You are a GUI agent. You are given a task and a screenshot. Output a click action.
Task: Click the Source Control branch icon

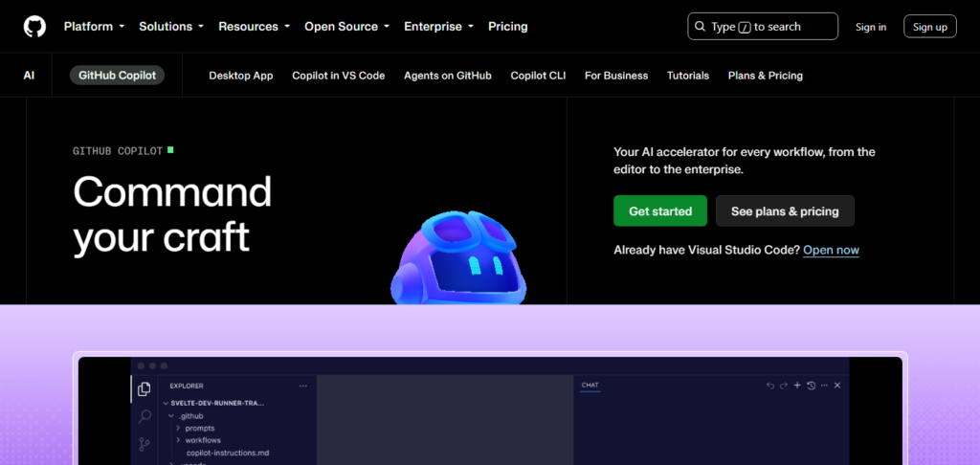144,444
